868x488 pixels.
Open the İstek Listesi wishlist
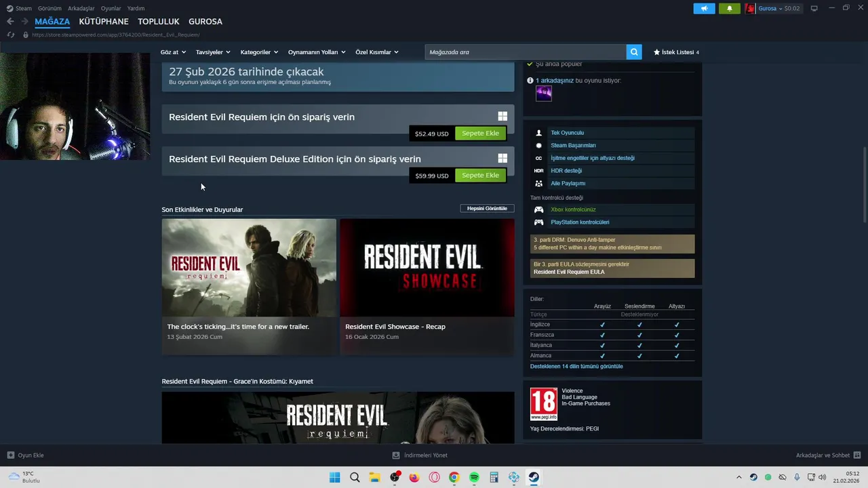676,52
